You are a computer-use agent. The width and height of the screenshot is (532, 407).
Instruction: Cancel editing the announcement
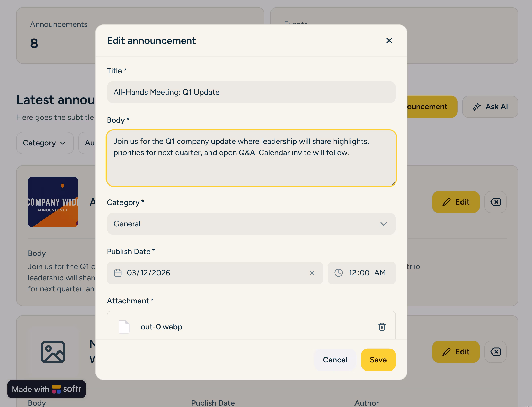pos(335,360)
